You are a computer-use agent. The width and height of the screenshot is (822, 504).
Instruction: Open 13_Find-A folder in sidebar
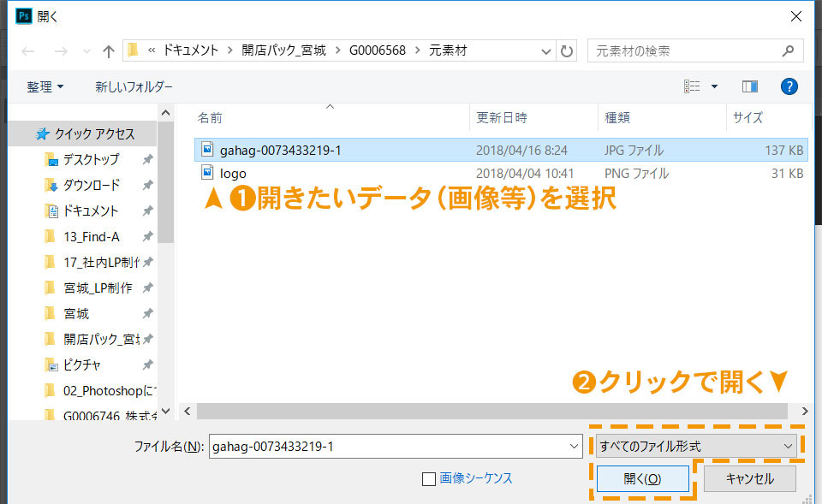[92, 237]
